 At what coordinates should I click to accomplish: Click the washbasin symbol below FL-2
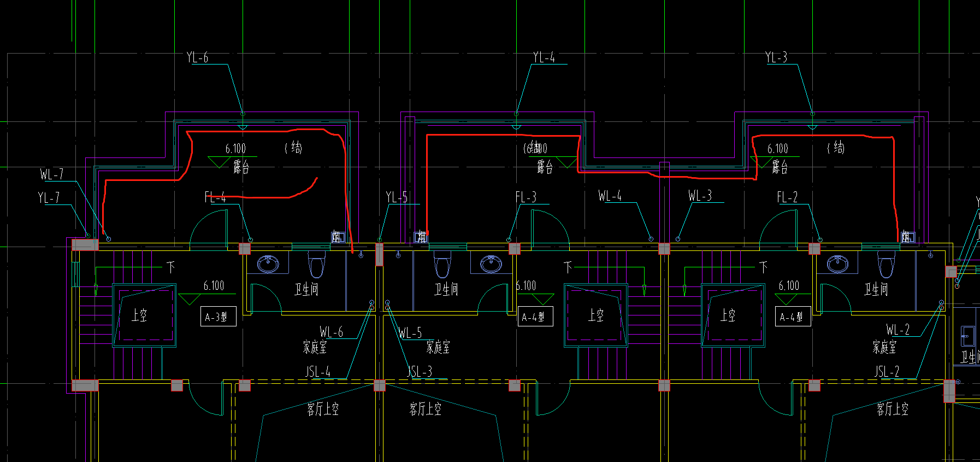point(838,264)
